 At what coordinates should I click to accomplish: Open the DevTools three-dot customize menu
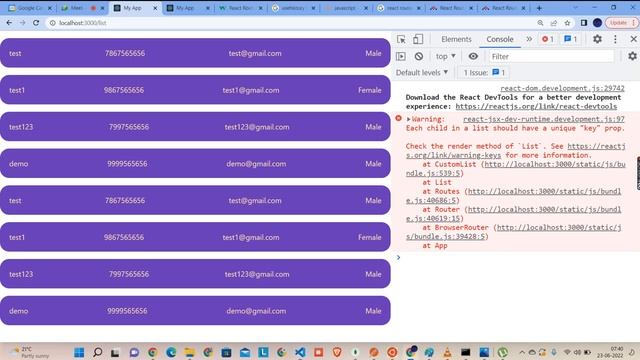[615, 39]
